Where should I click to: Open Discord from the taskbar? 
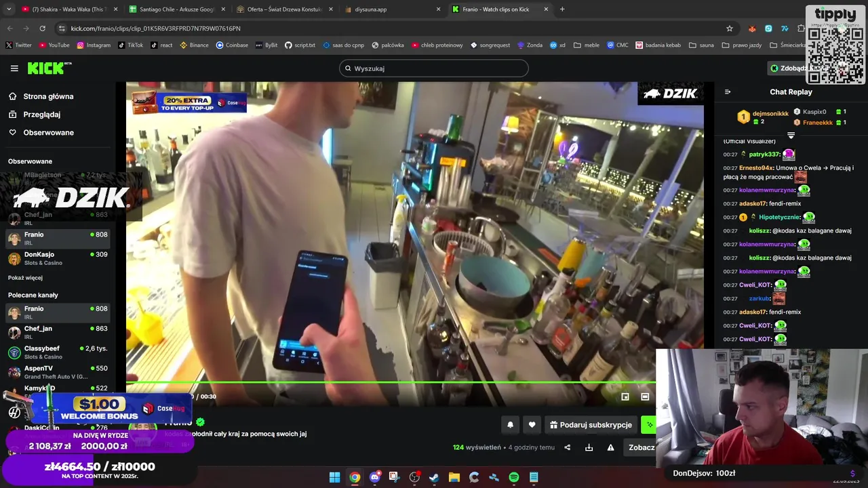[x=374, y=477]
